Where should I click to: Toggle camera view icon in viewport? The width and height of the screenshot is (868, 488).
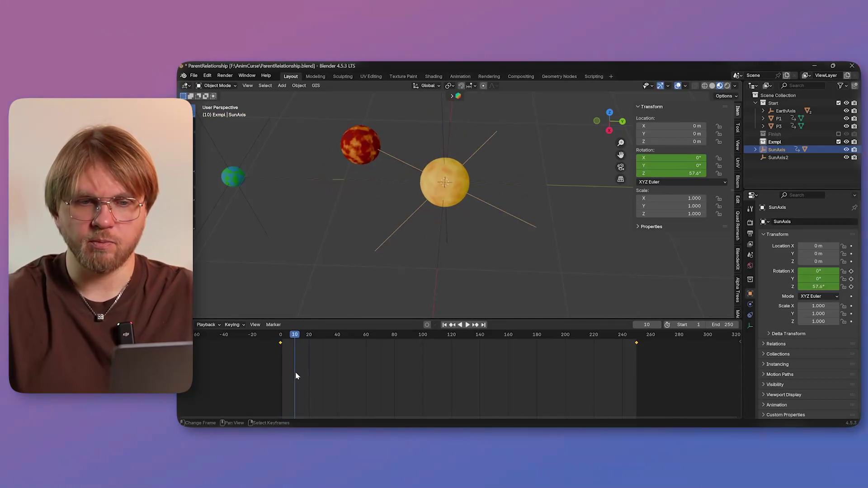click(621, 167)
